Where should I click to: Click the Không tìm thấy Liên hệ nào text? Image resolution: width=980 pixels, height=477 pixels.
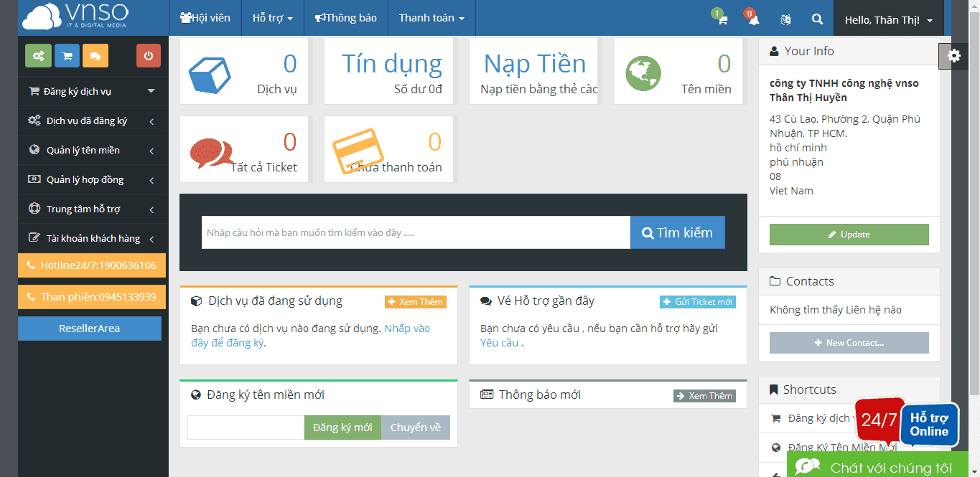click(x=836, y=310)
